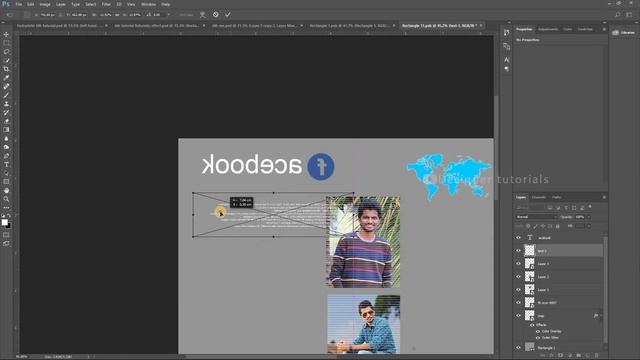This screenshot has width=640, height=360.
Task: Select the Rectangle shape tool
Action: [6, 182]
